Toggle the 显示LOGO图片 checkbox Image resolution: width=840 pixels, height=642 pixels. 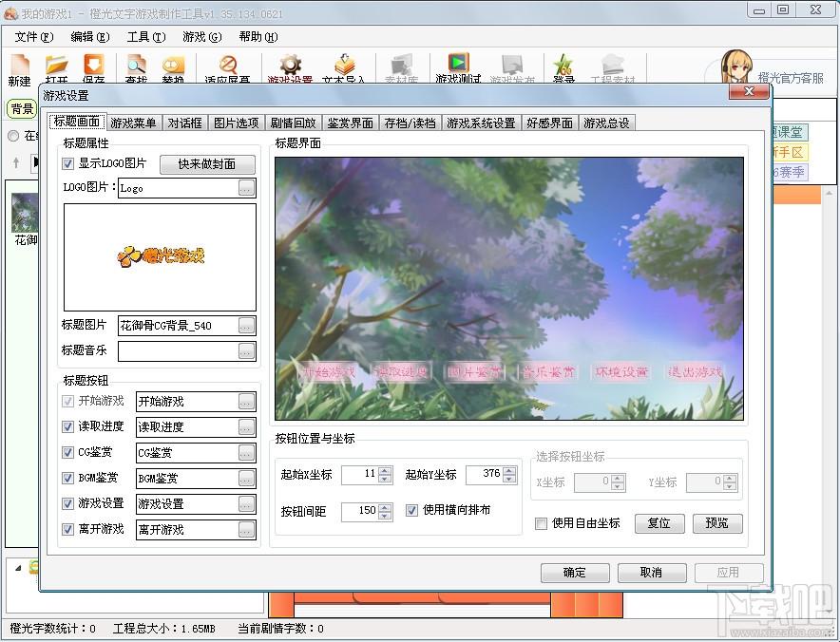click(x=68, y=164)
